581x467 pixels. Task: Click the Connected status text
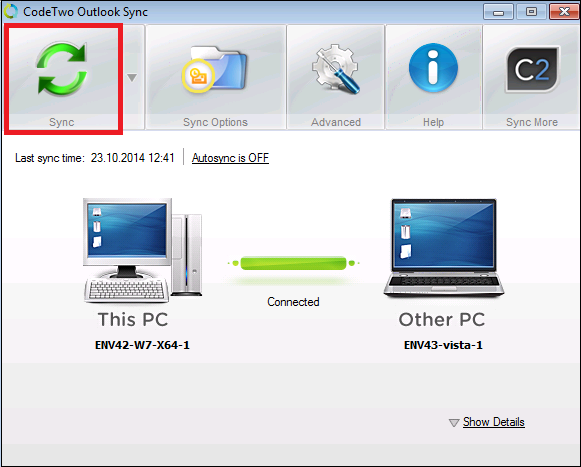click(x=293, y=302)
